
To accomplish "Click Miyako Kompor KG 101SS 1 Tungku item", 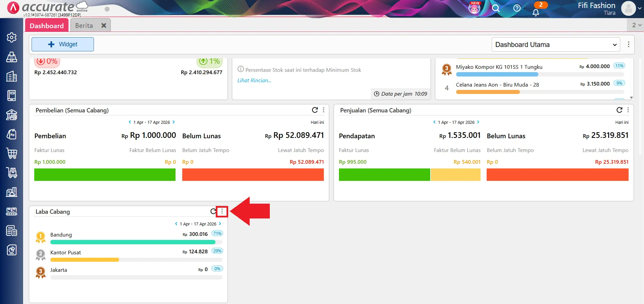I will (499, 67).
